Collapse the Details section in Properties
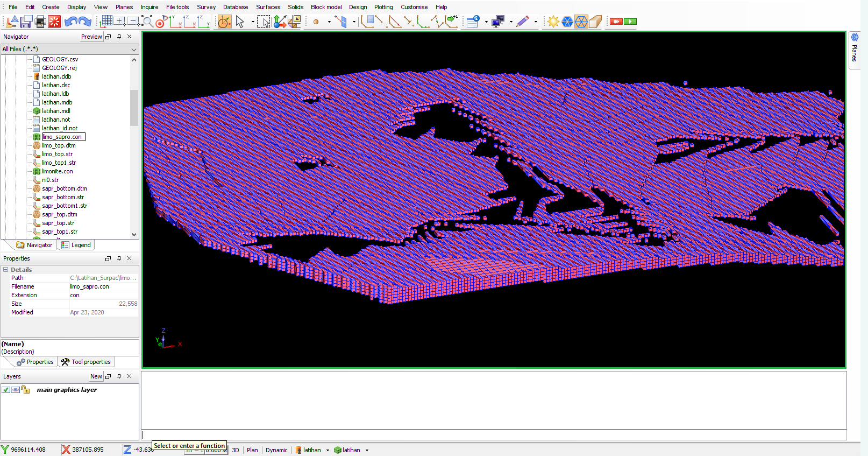Screen dimensions: 868x456 [x=6, y=270]
